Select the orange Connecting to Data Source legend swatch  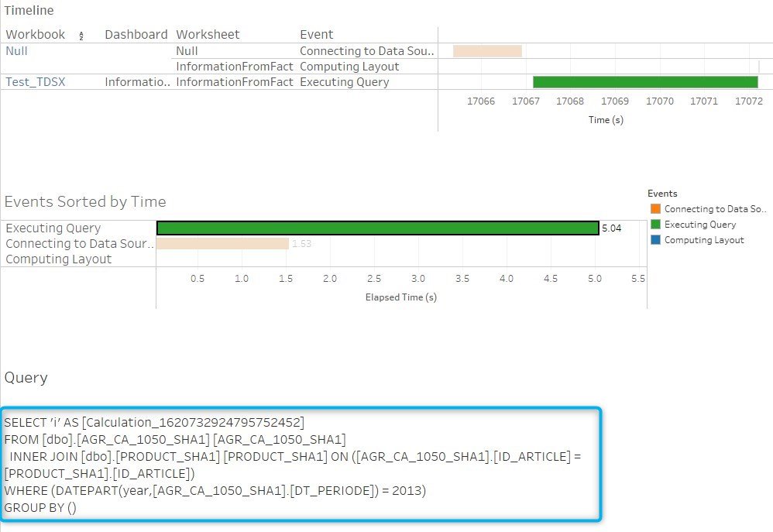(x=655, y=209)
